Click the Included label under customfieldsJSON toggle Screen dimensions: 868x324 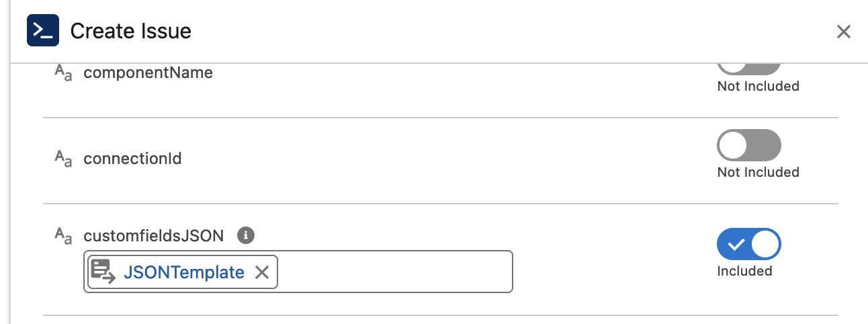[x=744, y=271]
